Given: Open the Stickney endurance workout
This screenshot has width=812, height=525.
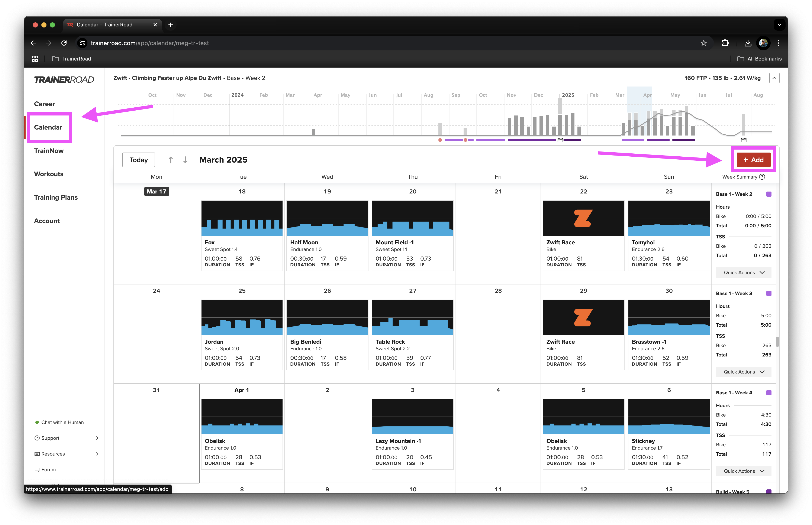Looking at the screenshot, I should pyautogui.click(x=669, y=434).
